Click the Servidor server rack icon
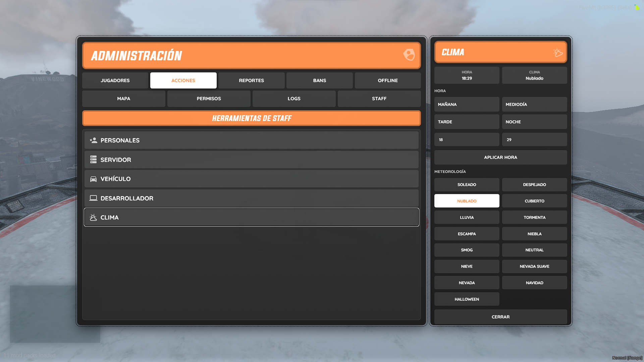 coord(93,160)
